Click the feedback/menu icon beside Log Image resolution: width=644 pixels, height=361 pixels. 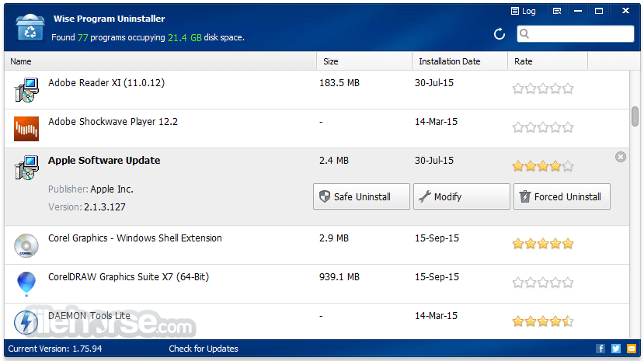point(557,11)
